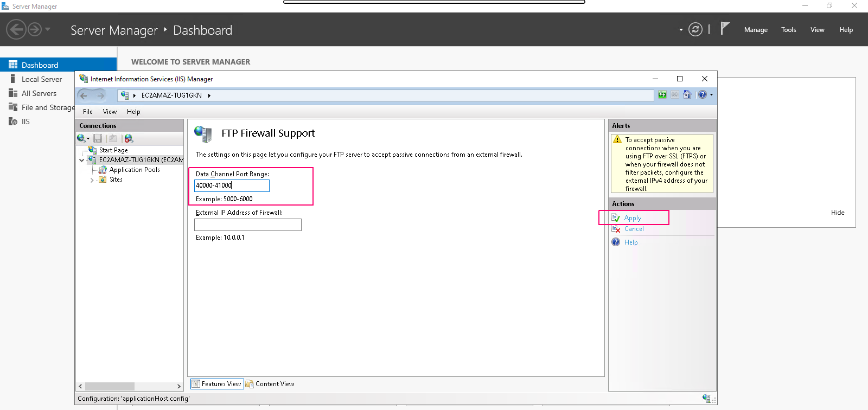Click the stop loading icon in IIS

675,95
